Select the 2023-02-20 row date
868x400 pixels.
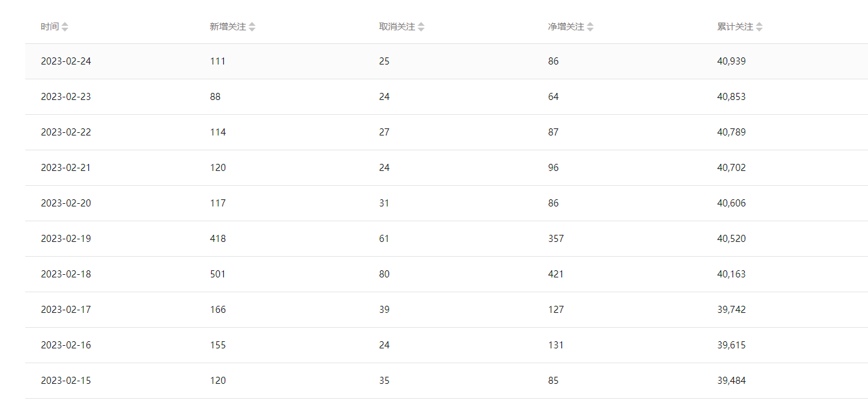(66, 203)
